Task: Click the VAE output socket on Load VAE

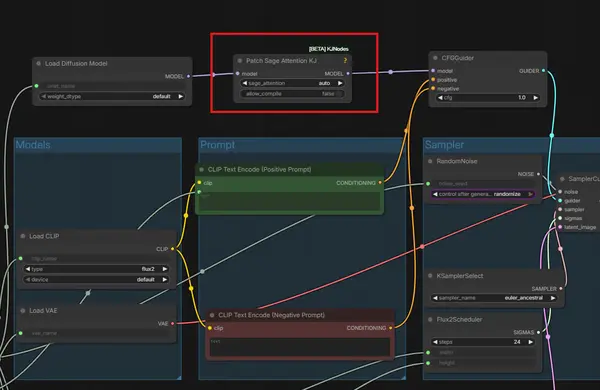Action: (173, 323)
